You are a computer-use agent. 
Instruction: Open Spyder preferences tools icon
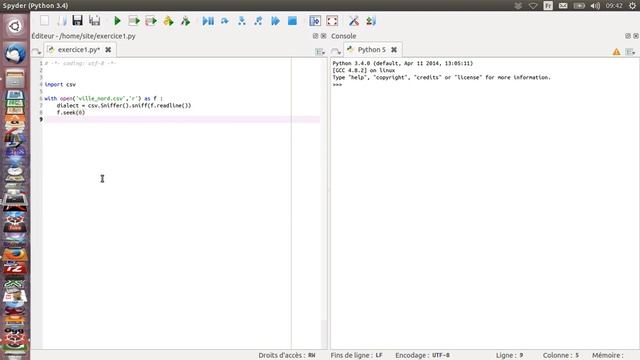(x=354, y=21)
